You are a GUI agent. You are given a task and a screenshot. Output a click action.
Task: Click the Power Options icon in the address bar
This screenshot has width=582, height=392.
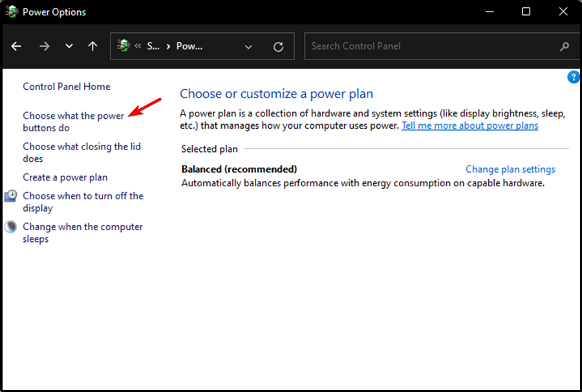(123, 46)
